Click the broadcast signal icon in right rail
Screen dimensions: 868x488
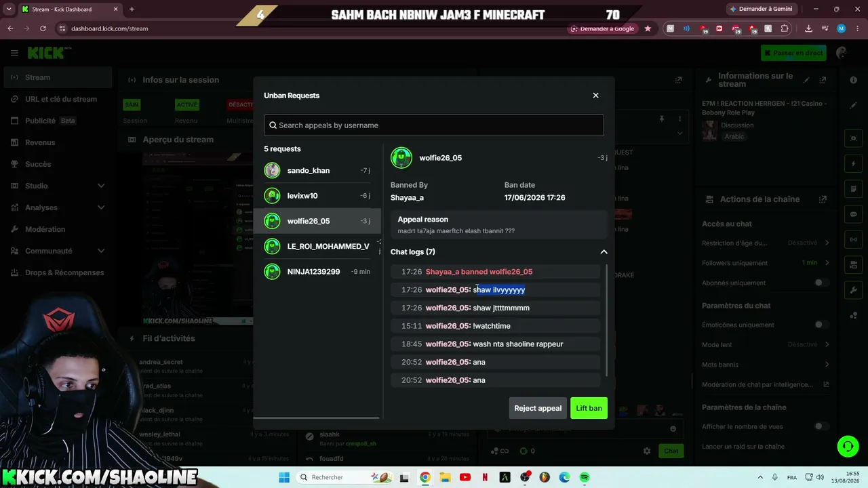point(853,239)
